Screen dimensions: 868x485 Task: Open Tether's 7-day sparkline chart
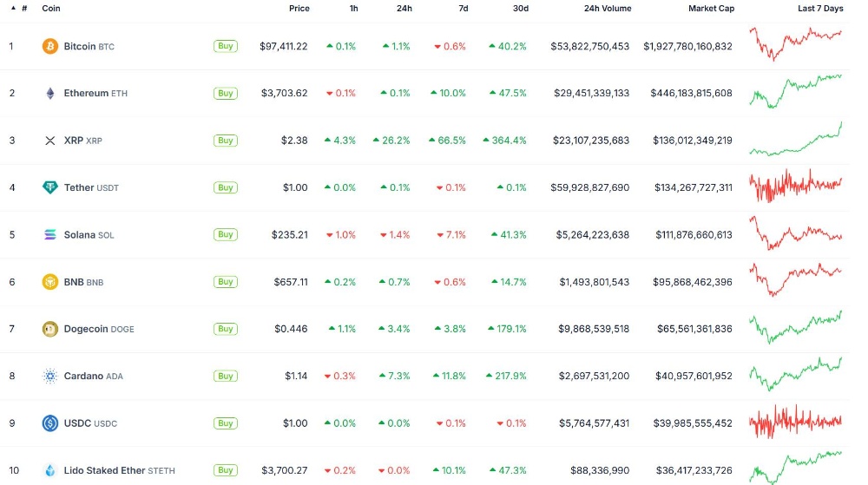[795, 186]
